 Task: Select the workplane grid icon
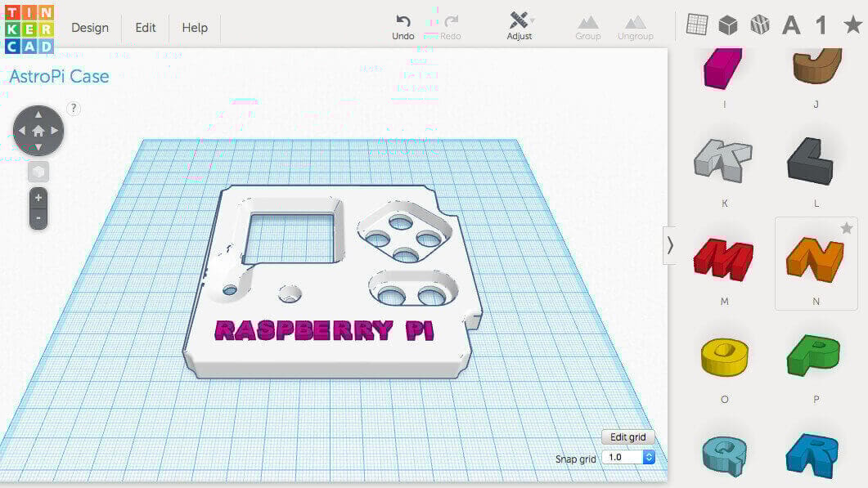[697, 25]
